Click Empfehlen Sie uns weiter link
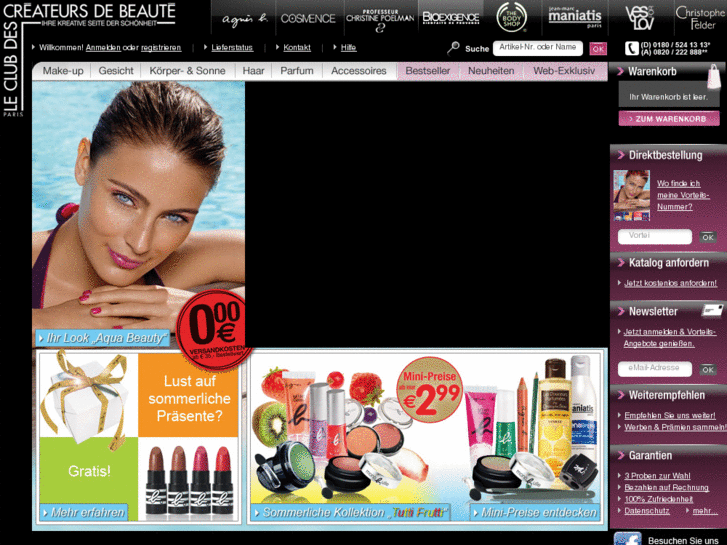 (x=670, y=416)
